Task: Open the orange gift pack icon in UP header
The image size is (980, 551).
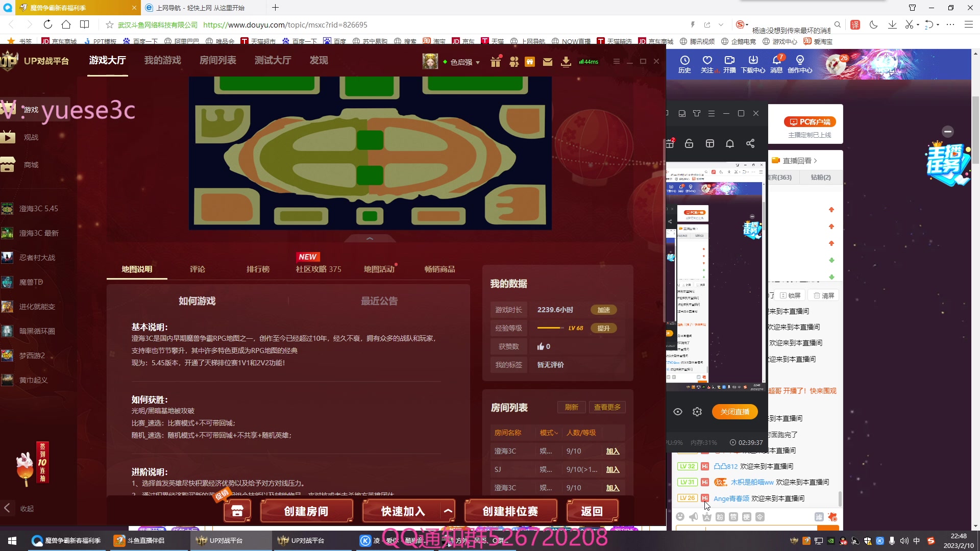Action: tap(530, 62)
